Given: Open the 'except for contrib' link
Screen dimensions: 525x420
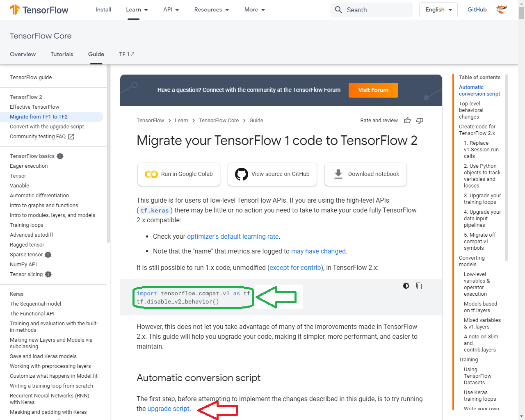Looking at the screenshot, I should pyautogui.click(x=295, y=268).
